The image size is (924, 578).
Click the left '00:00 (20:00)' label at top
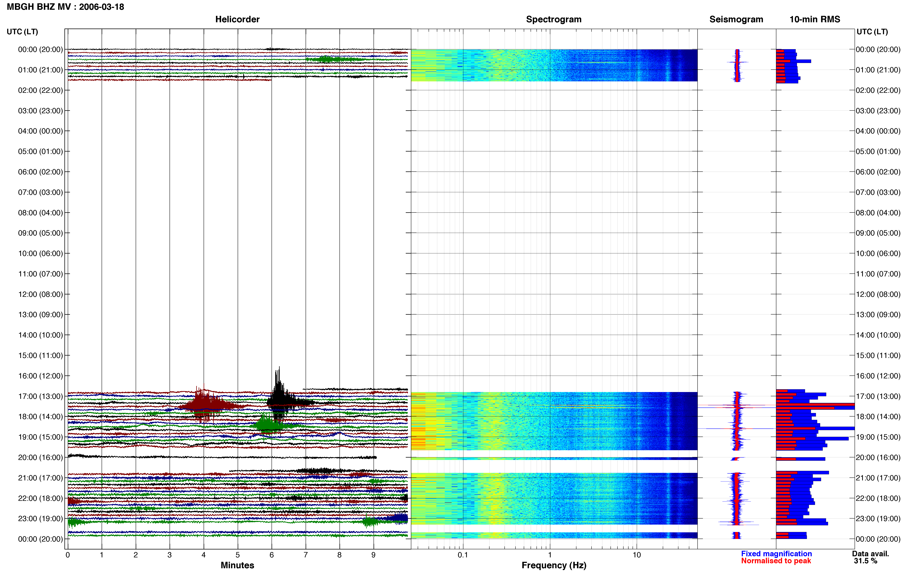[40, 49]
